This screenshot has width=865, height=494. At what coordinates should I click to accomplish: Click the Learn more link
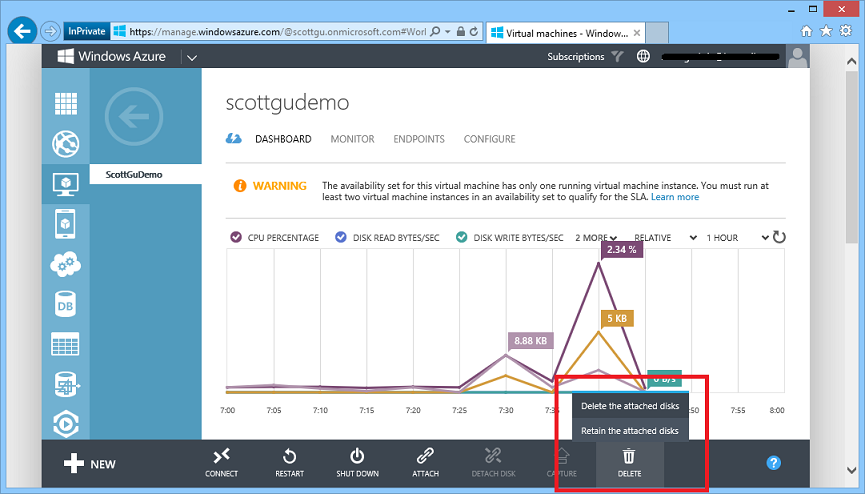click(x=675, y=197)
